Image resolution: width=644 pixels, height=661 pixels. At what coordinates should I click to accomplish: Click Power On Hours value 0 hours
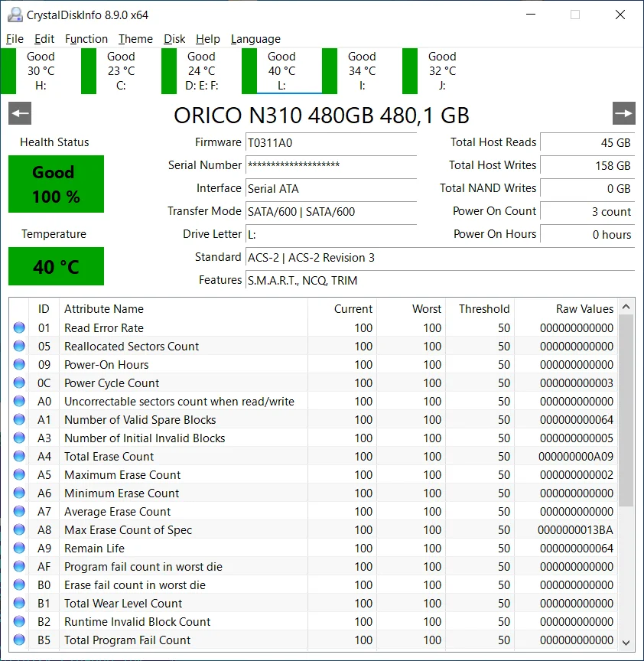click(587, 234)
